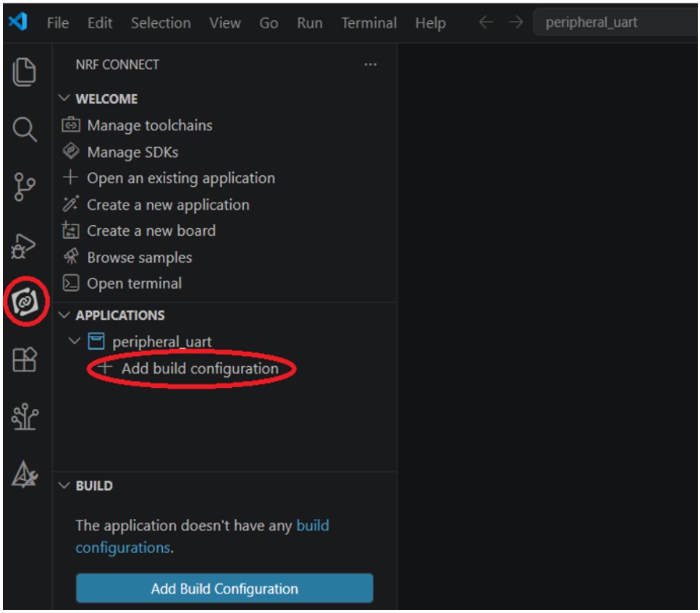
Task: Open the Extensions view
Action: coord(24,360)
